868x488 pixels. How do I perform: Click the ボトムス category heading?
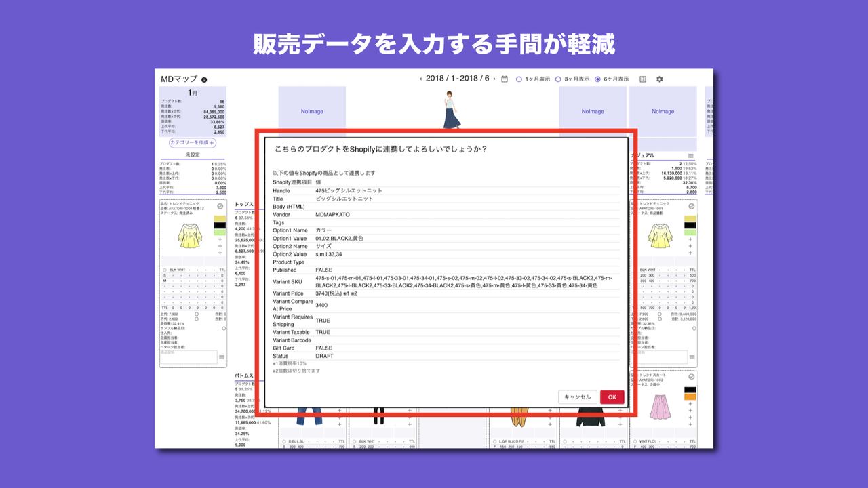pyautogui.click(x=244, y=375)
